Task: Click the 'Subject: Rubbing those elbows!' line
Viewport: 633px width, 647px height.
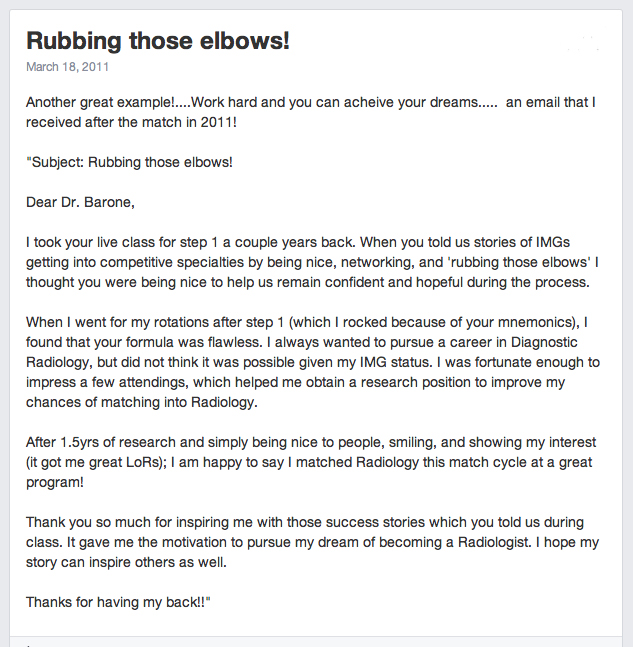Action: (x=130, y=162)
